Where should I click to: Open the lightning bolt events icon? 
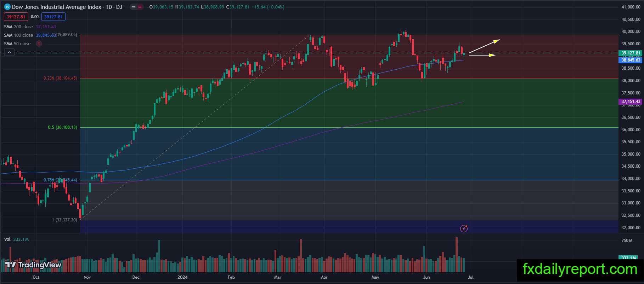pyautogui.click(x=464, y=228)
